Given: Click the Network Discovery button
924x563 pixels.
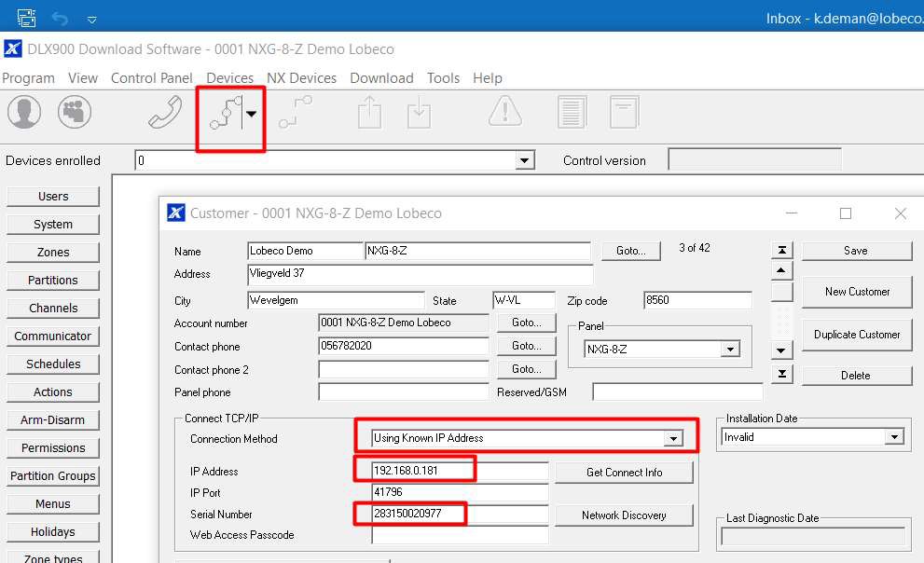Looking at the screenshot, I should pyautogui.click(x=624, y=515).
